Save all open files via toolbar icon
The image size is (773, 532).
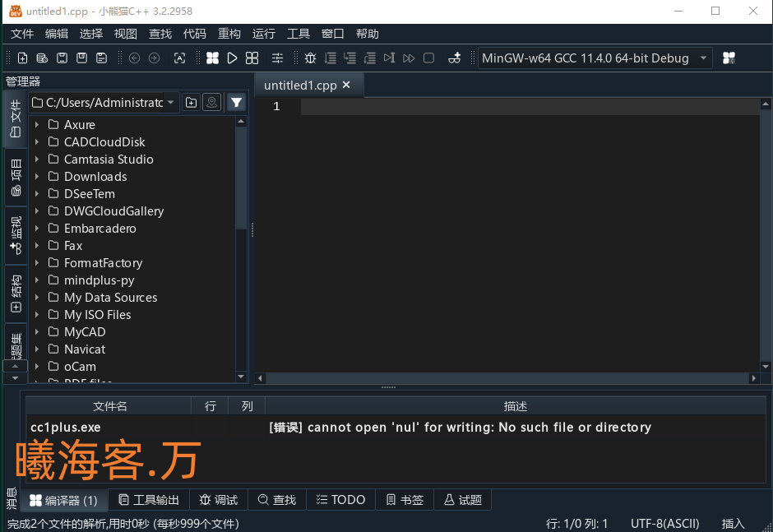point(101,58)
